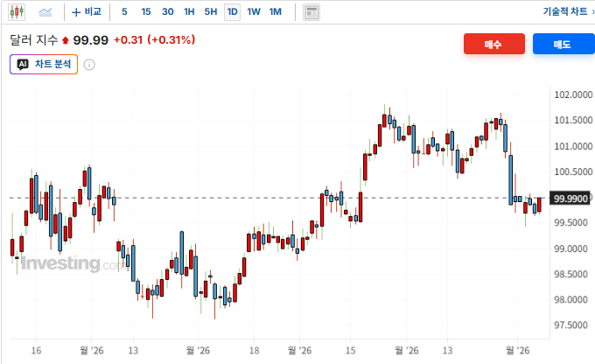Click the 99.5000 price axis label

[573, 223]
